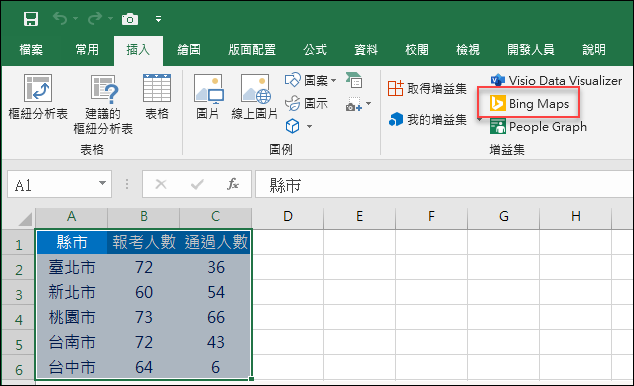
Task: Click 取得增益集 get add-ins
Action: 427,89
